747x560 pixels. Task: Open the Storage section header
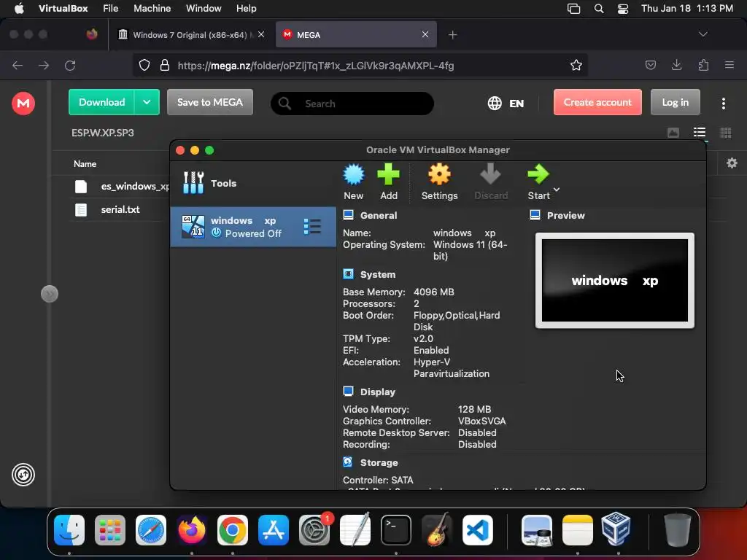coord(379,462)
